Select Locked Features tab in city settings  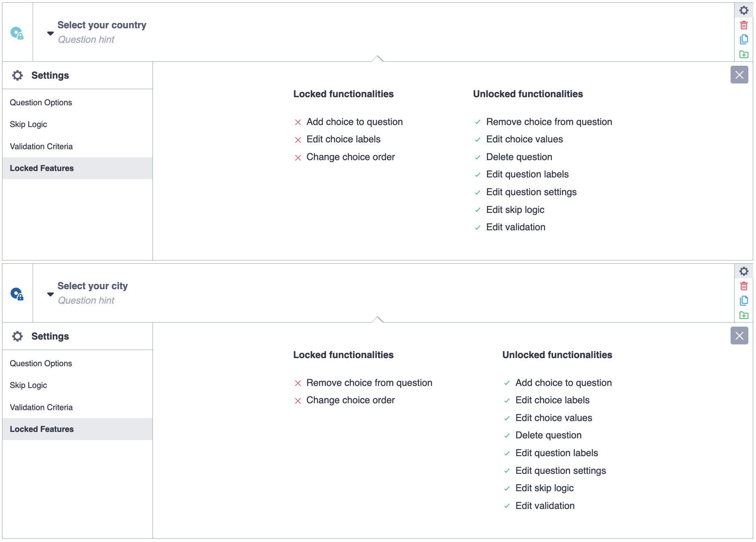(x=42, y=429)
